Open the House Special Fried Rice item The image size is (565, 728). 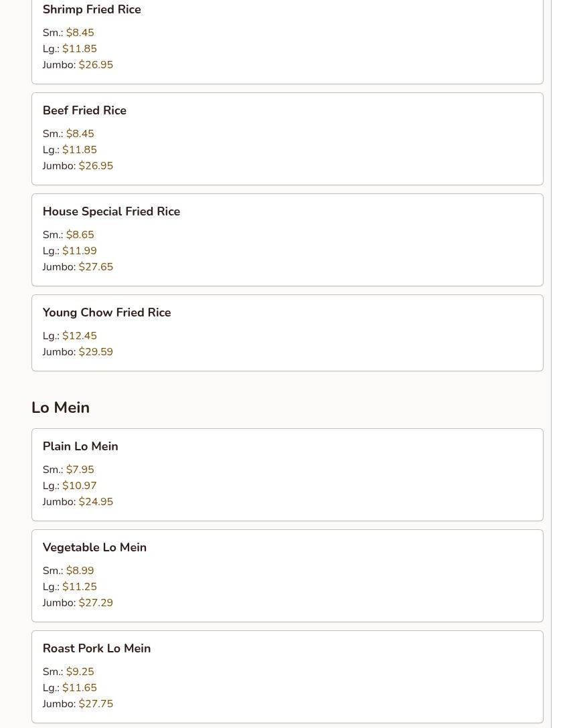pyautogui.click(x=111, y=212)
